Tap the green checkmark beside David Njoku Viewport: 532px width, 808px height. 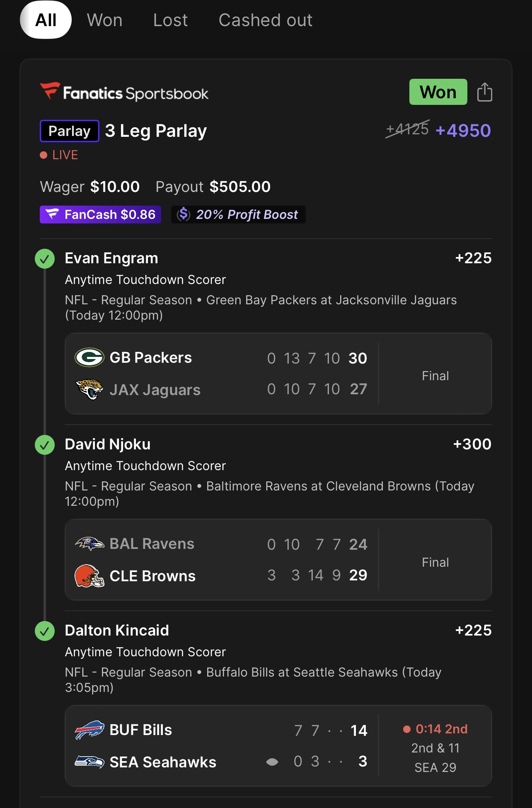point(45,445)
